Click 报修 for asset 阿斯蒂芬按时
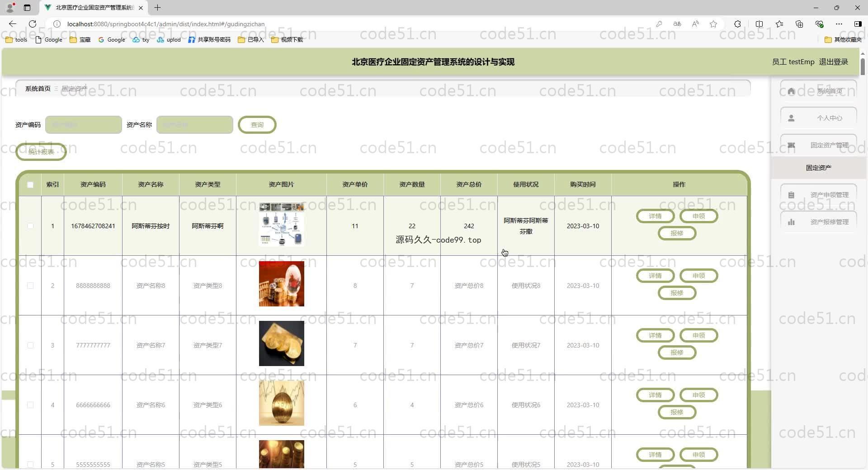Screen dimensions: 868x470 point(677,233)
